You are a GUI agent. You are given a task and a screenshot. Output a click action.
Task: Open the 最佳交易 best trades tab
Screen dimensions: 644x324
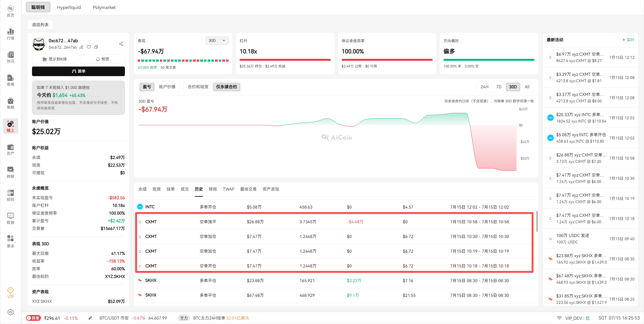[249, 189]
